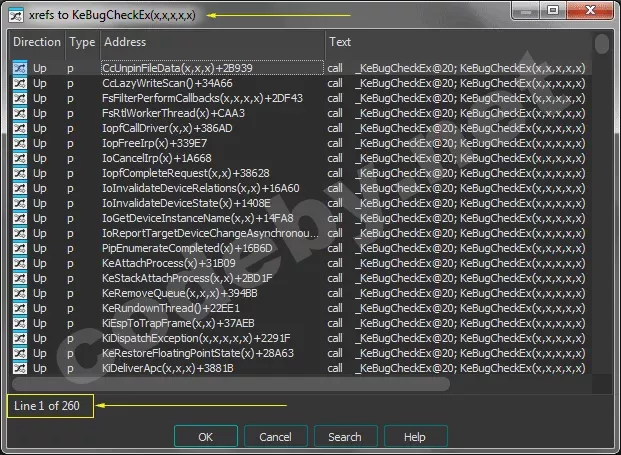Select address IoInvalidateDeviceRelations(x,x)+16A60
Screen dimensions: 621x455
click(200, 188)
